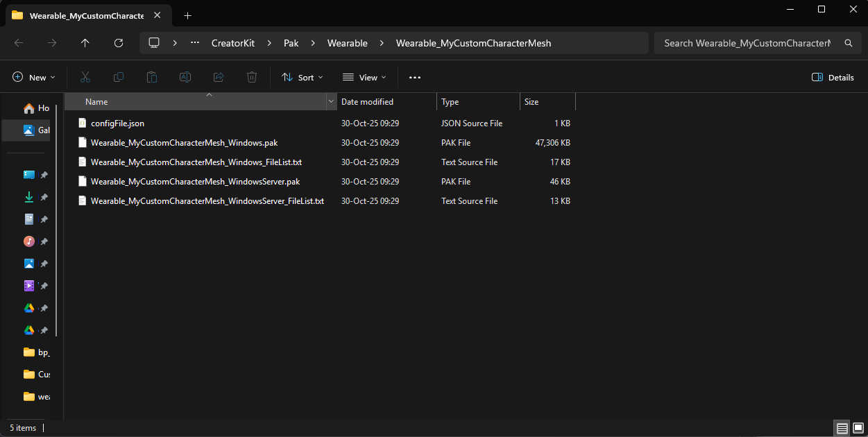
Task: Expand the Sort options menu
Action: click(x=303, y=78)
